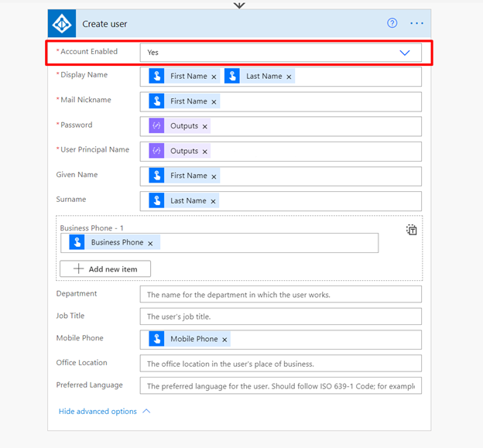483x448 pixels.
Task: Click Hide advanced options link
Action: pos(98,412)
